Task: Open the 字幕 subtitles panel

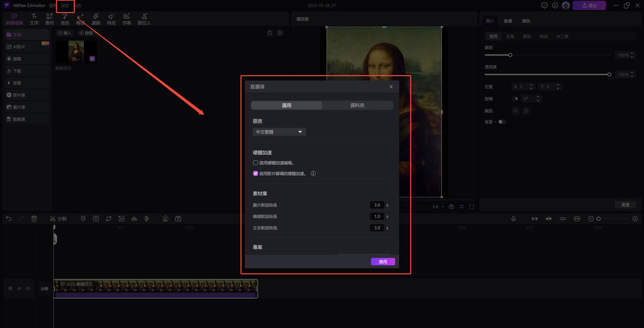Action: 127,19
